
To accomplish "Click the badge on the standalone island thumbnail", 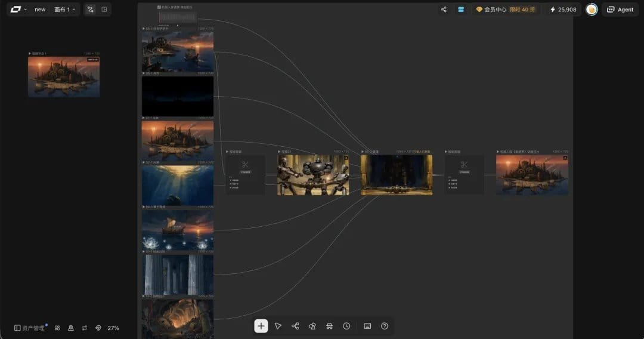I will tap(93, 60).
